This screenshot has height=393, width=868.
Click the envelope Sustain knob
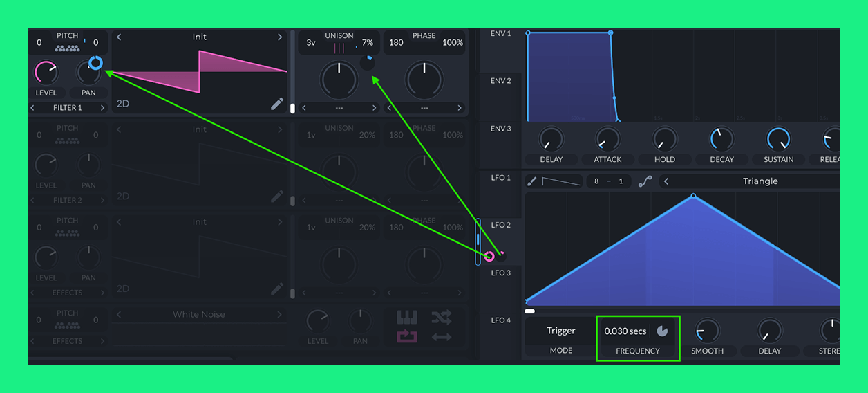click(778, 140)
